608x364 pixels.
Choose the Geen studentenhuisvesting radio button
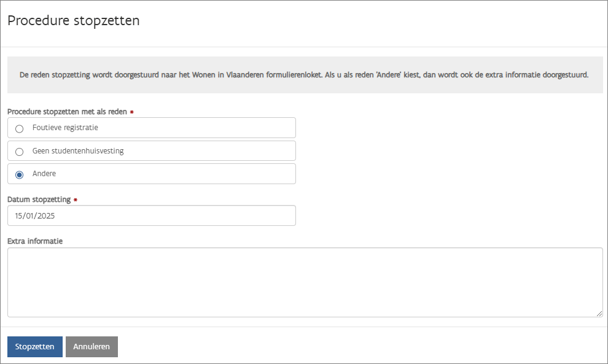(x=19, y=152)
